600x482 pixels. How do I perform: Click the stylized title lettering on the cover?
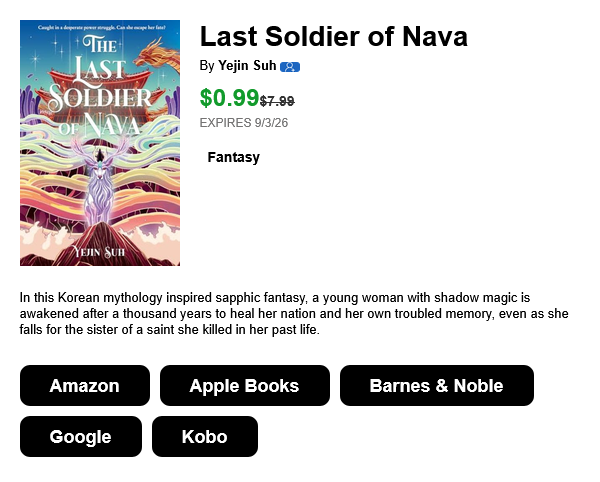pyautogui.click(x=100, y=86)
